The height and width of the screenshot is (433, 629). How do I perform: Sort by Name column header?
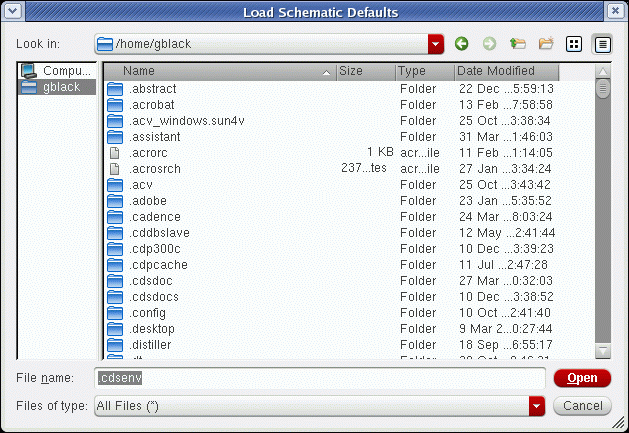coord(221,71)
